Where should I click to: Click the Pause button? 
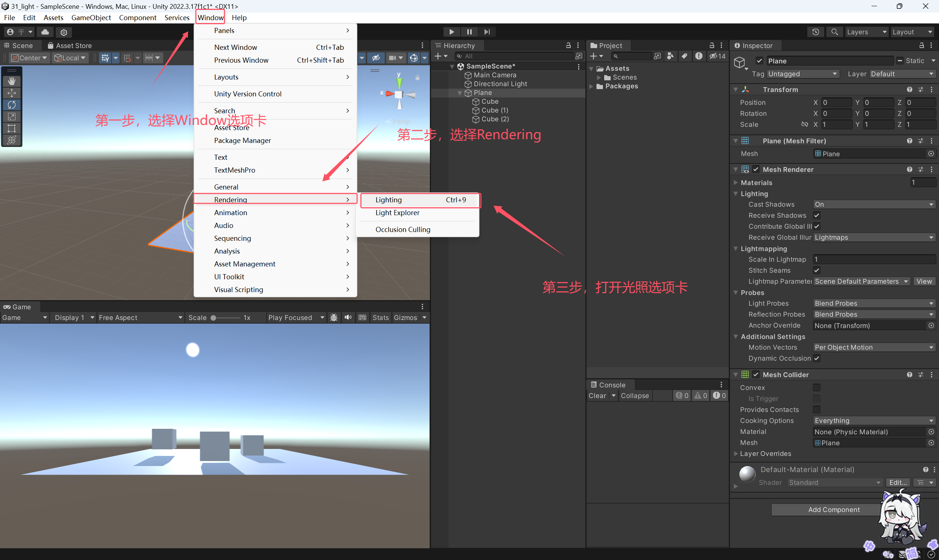[469, 32]
